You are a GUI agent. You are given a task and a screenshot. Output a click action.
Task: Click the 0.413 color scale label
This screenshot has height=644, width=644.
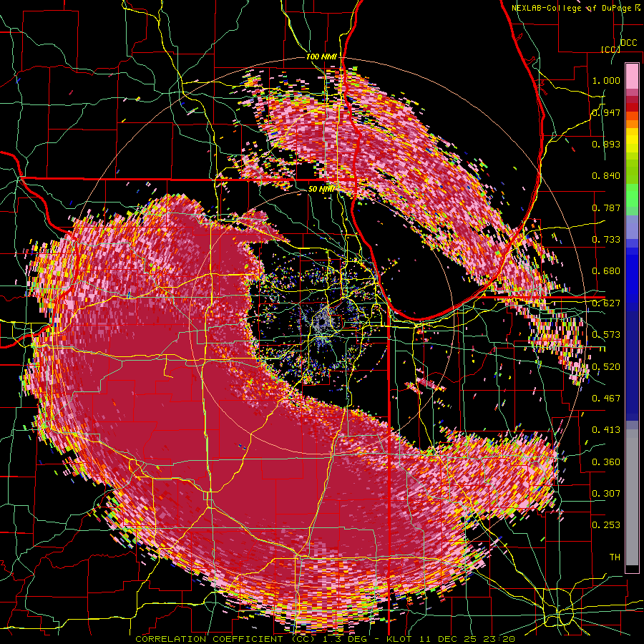click(606, 430)
